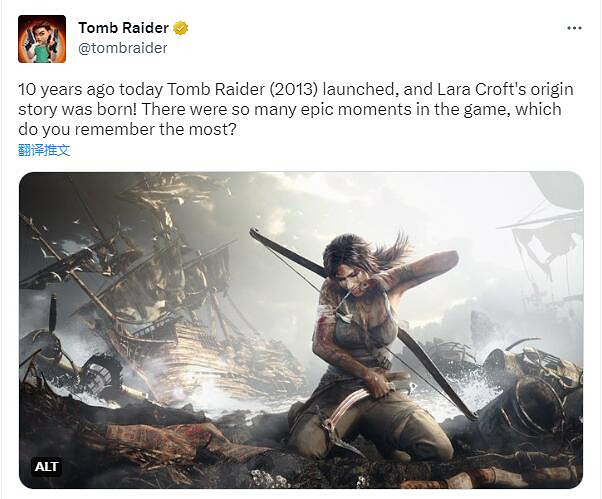Open the @tombraider handle link

122,48
